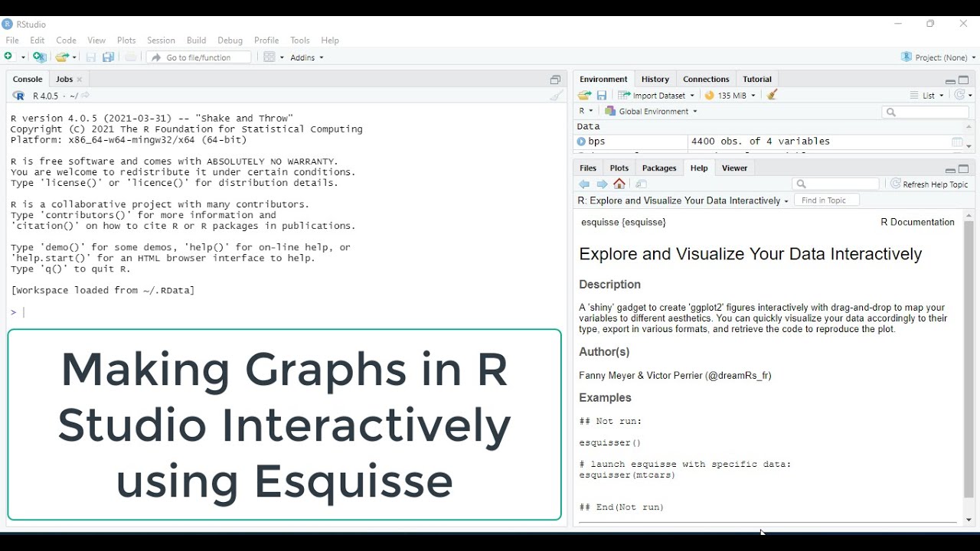Switch to the Tutorial tab
The width and height of the screenshot is (980, 551).
click(x=757, y=80)
